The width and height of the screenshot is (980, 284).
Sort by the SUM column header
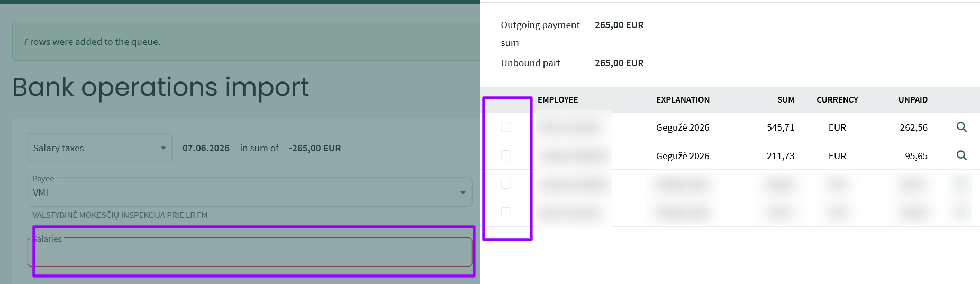[x=786, y=100]
